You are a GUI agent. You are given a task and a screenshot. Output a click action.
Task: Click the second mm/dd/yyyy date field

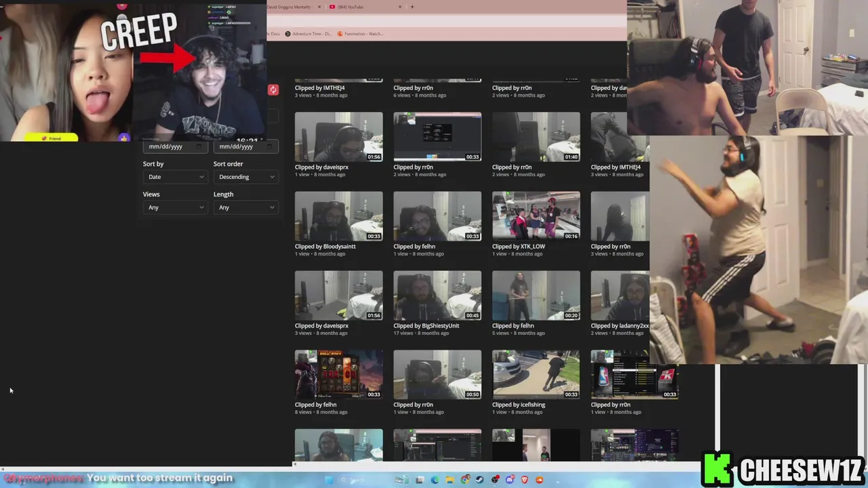click(x=245, y=146)
